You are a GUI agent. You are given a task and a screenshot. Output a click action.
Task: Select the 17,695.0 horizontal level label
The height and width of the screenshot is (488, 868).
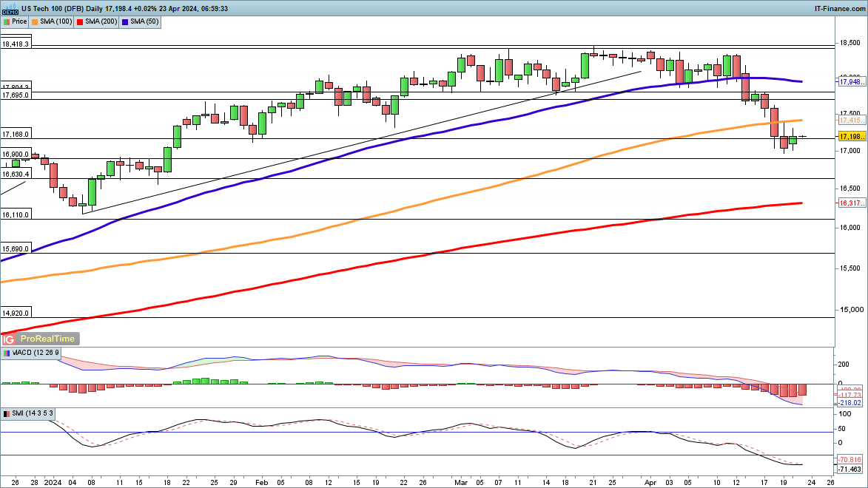[x=16, y=95]
